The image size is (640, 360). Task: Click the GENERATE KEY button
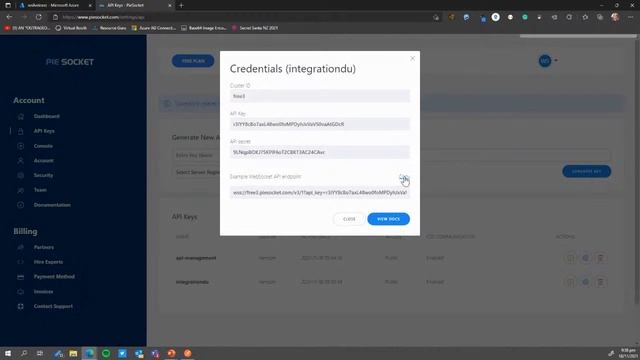[x=587, y=171]
